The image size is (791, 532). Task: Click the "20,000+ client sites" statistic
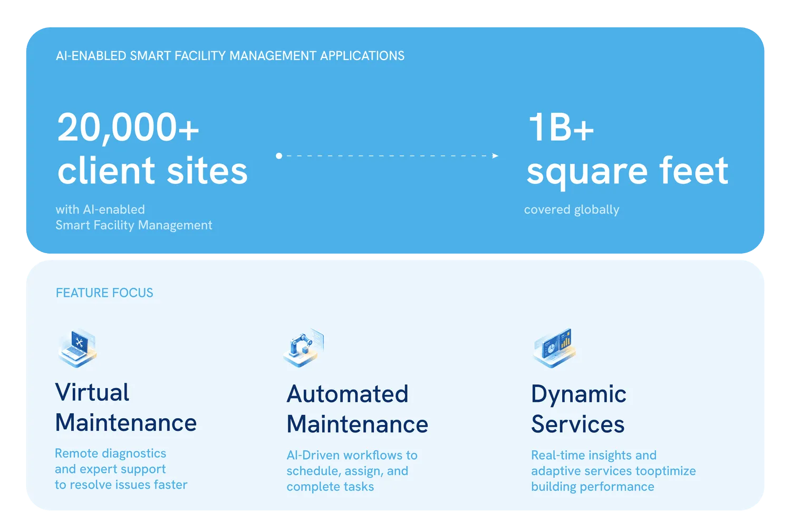(x=152, y=149)
